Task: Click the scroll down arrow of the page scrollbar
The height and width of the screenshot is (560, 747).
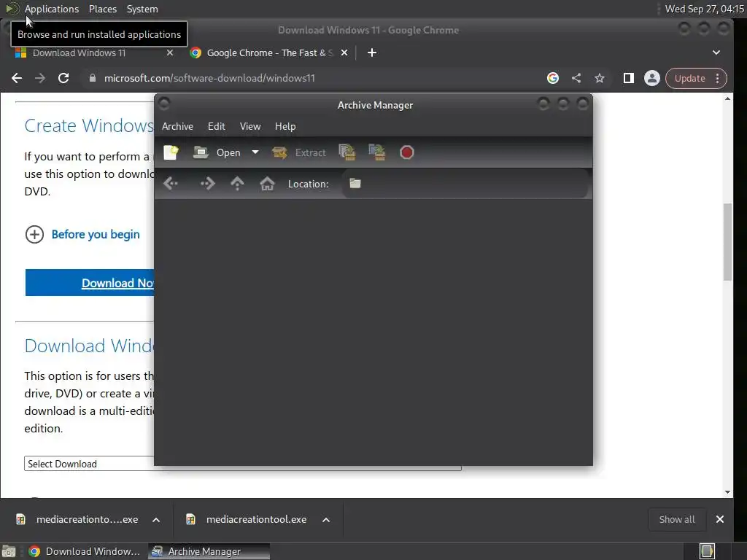Action: click(x=727, y=492)
